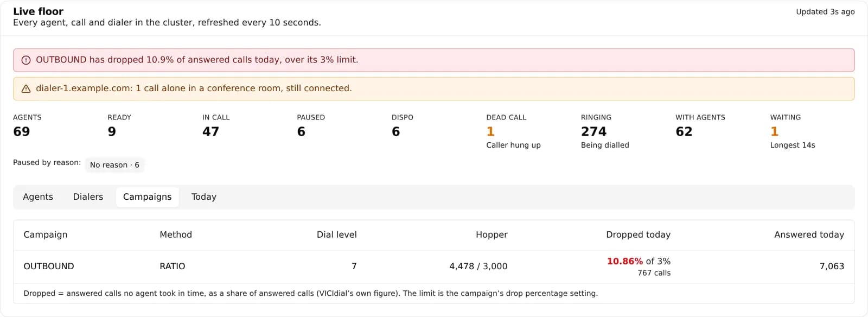Click the dialer-1.example.com conference warning message
Image resolution: width=868 pixels, height=317 pixels.
point(194,88)
